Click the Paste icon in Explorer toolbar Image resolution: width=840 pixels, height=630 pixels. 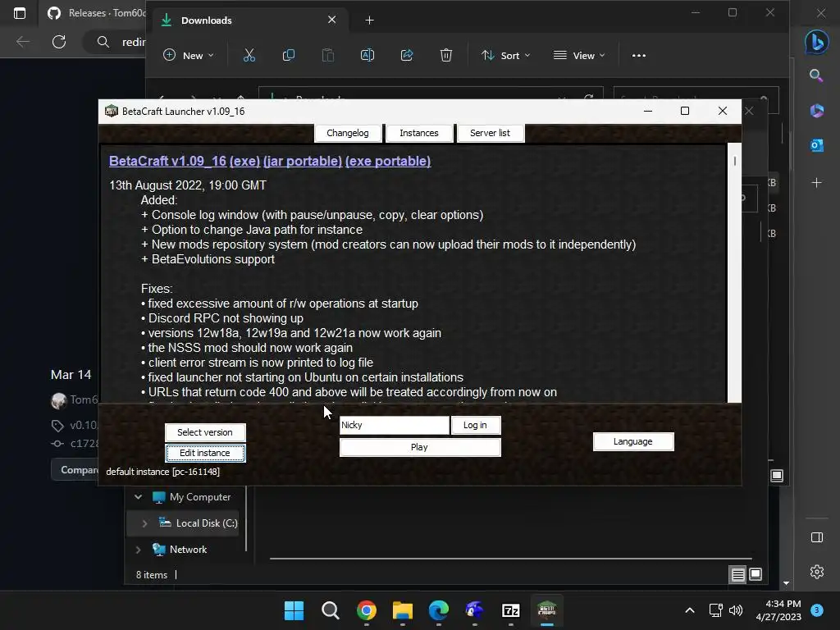[x=328, y=55]
